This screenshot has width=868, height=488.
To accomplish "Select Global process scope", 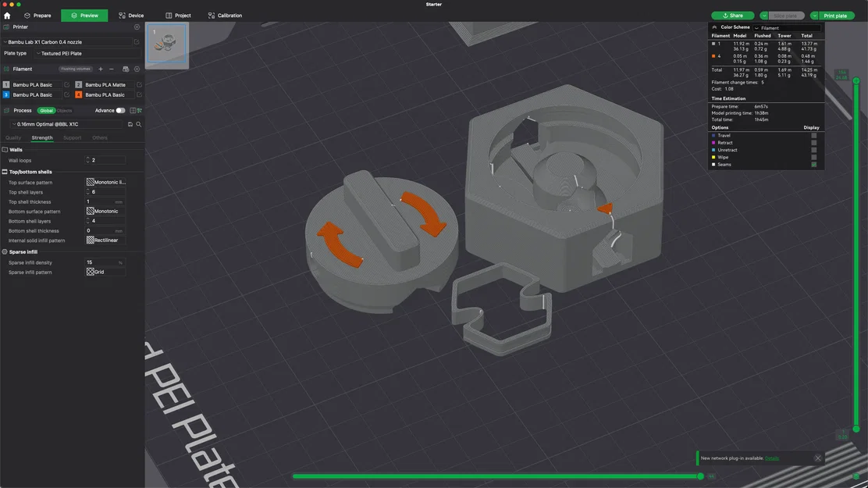I will 47,110.
